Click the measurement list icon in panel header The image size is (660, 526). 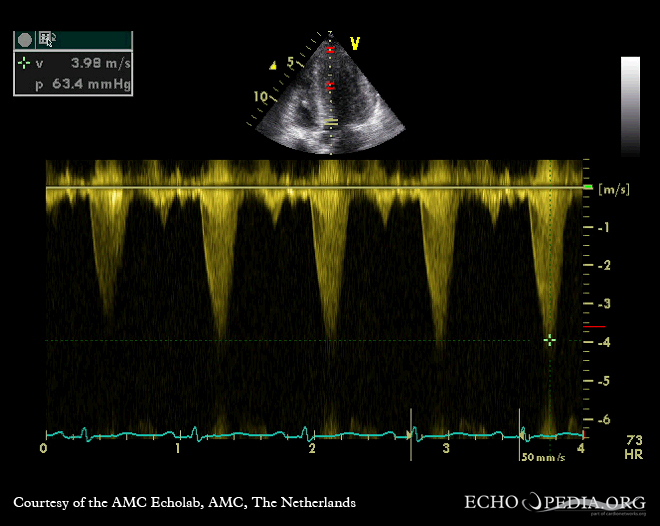(46, 40)
